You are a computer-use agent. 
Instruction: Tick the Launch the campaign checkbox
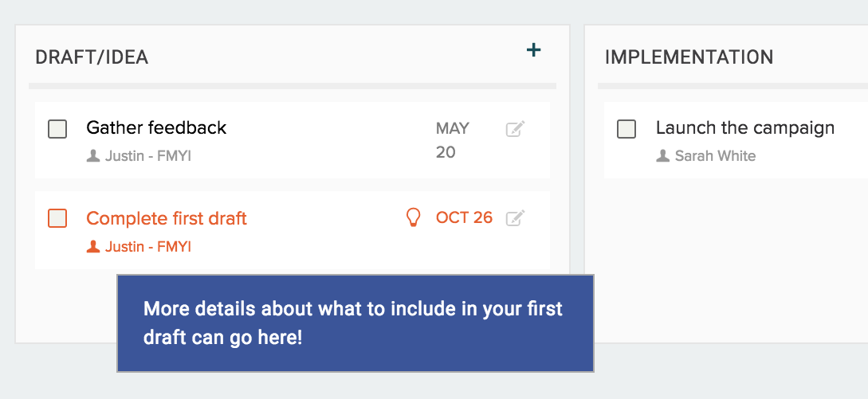(626, 128)
